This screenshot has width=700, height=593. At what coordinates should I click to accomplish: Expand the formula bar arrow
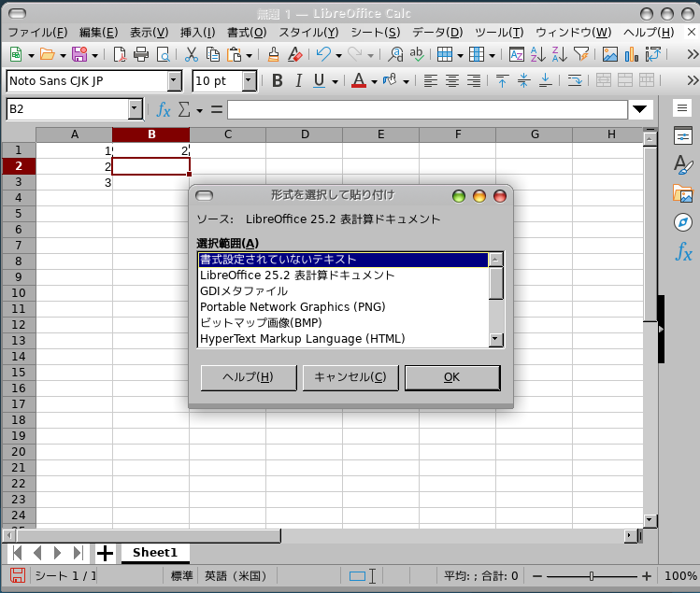640,109
